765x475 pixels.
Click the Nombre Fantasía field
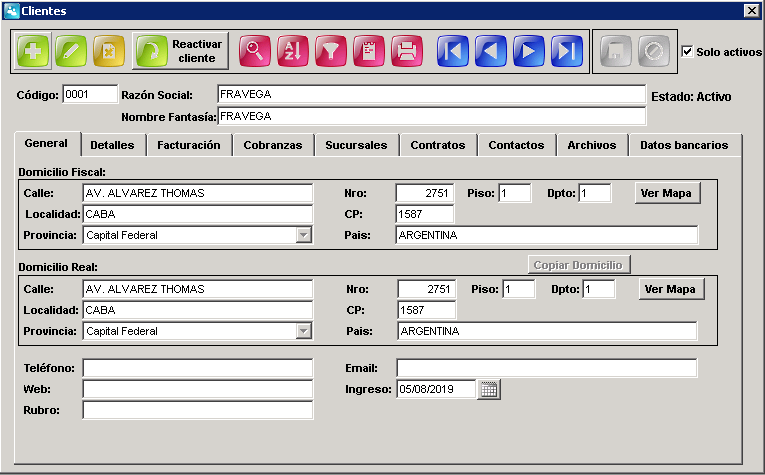pyautogui.click(x=431, y=116)
